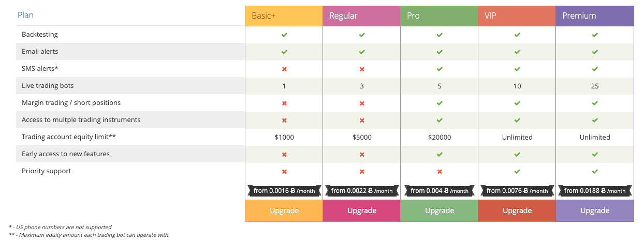Click Regular Margin trading red X icon
Viewport: 644px width, 241px height.
[362, 103]
